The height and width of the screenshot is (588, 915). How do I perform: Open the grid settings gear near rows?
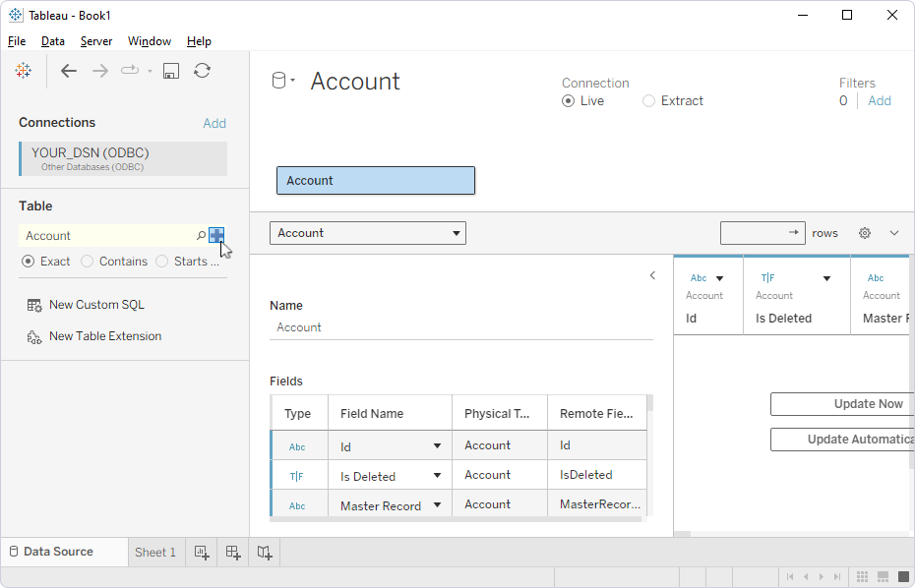click(864, 233)
